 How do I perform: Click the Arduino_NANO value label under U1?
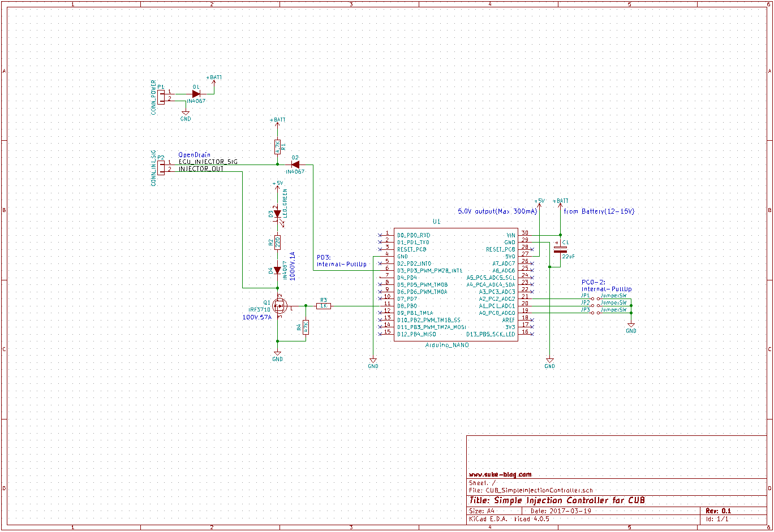pos(447,345)
